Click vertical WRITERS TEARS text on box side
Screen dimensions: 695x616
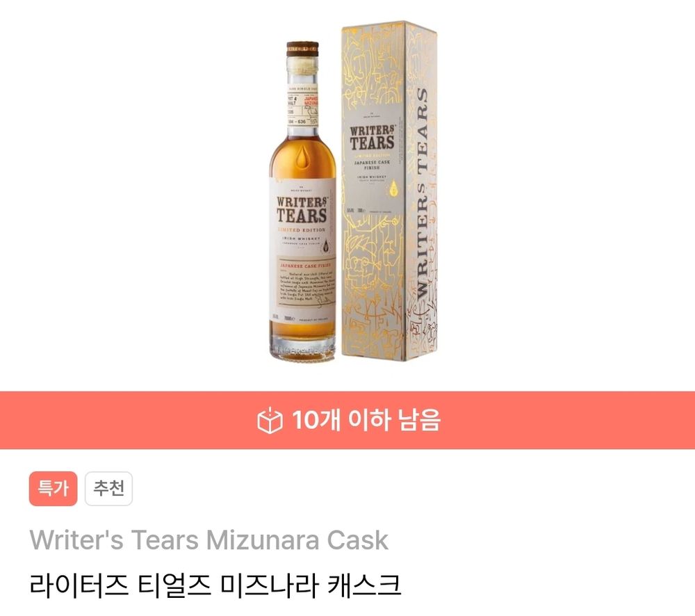[x=423, y=194]
